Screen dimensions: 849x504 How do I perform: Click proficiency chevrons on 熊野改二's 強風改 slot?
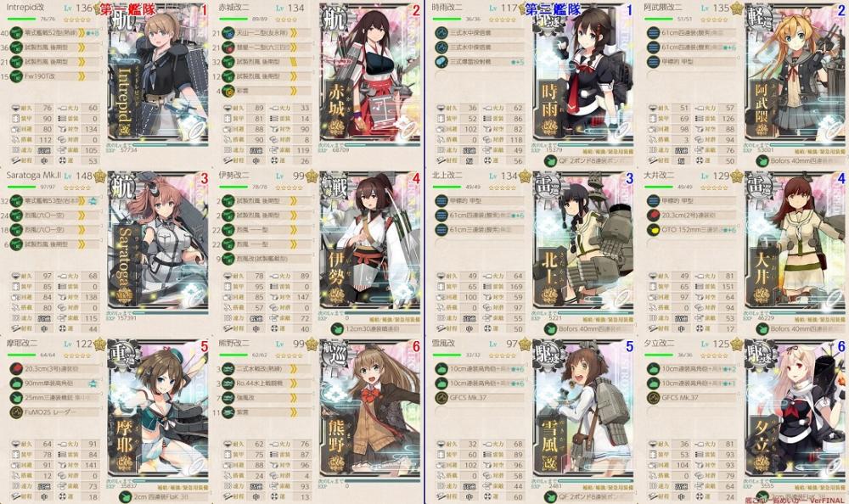pos(294,398)
